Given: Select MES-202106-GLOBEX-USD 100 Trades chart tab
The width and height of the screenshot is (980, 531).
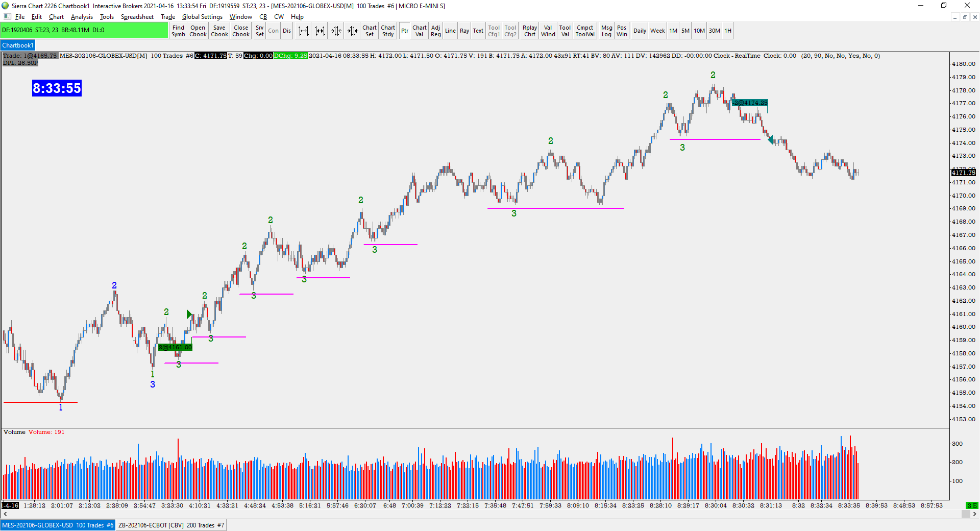Looking at the screenshot, I should pos(58,525).
